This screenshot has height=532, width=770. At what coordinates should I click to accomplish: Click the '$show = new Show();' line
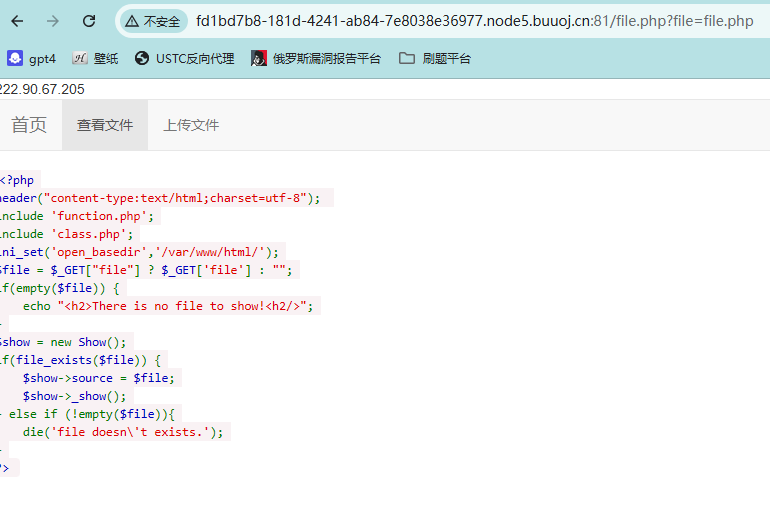point(64,342)
